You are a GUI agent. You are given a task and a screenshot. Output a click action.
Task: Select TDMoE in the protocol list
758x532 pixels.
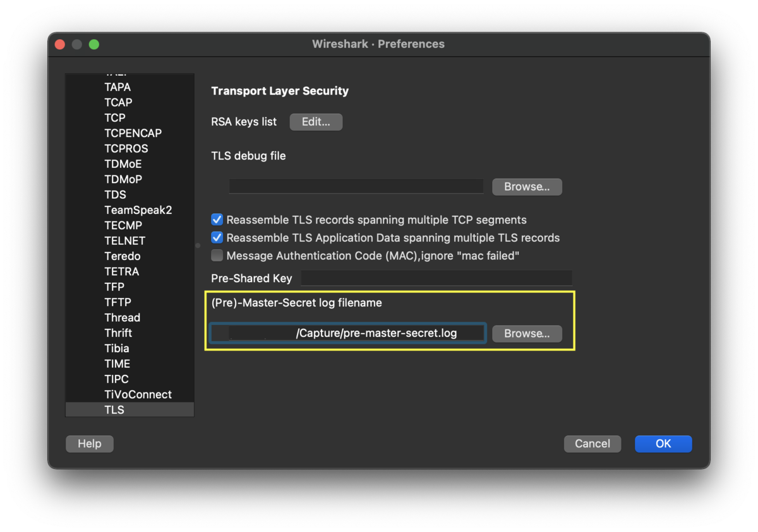pos(129,164)
